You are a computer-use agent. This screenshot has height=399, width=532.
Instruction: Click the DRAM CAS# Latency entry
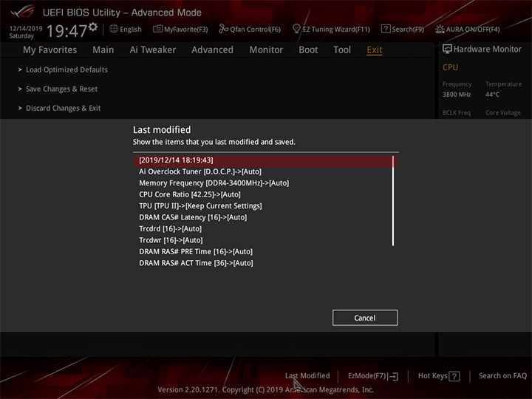tap(193, 217)
